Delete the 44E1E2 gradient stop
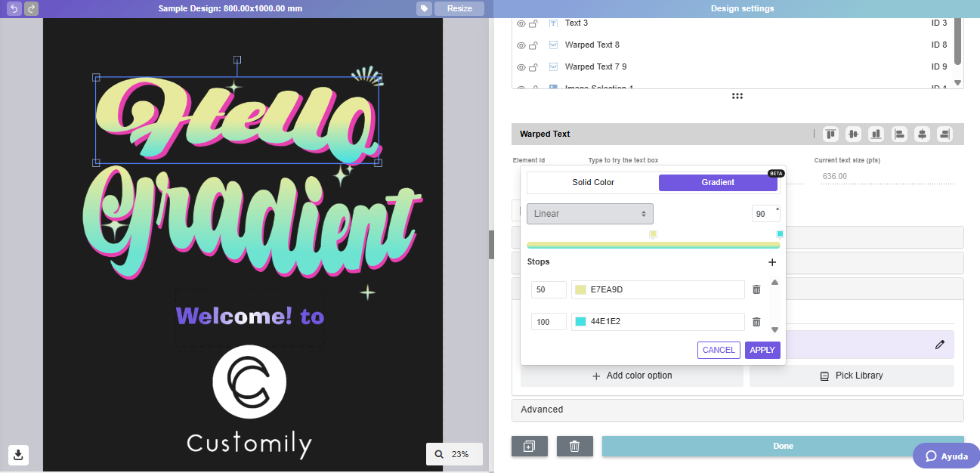This screenshot has width=980, height=473. click(756, 322)
